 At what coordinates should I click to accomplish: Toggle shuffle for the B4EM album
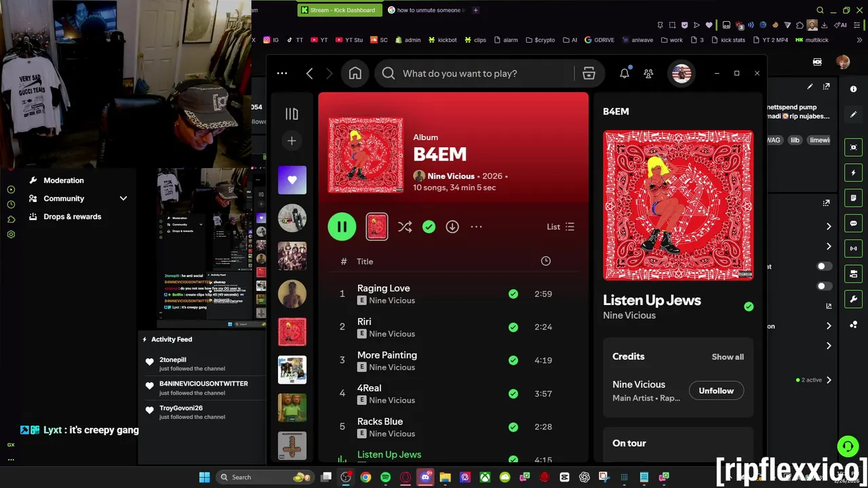pyautogui.click(x=405, y=227)
